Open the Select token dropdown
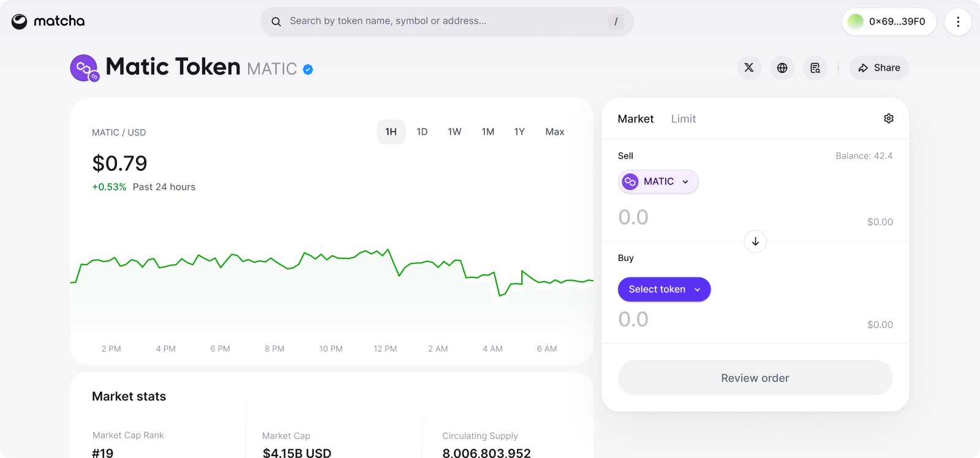This screenshot has width=980, height=458. click(664, 290)
